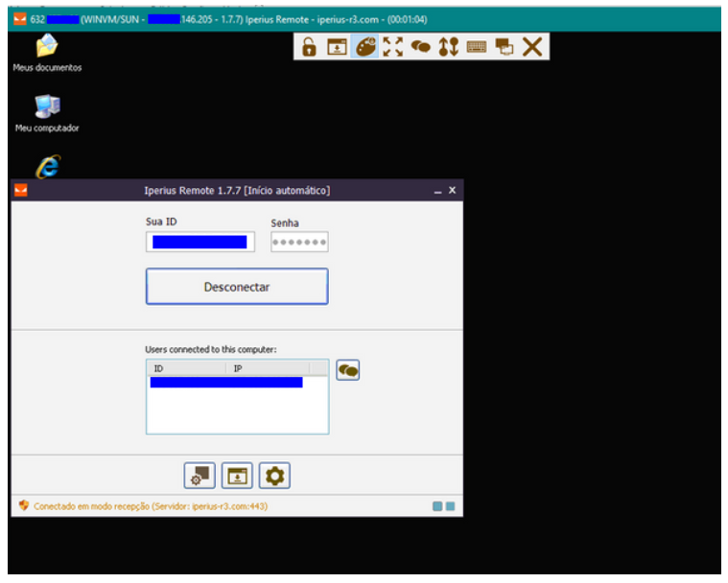
Task: Click the first blue status indicator square
Action: tap(437, 506)
